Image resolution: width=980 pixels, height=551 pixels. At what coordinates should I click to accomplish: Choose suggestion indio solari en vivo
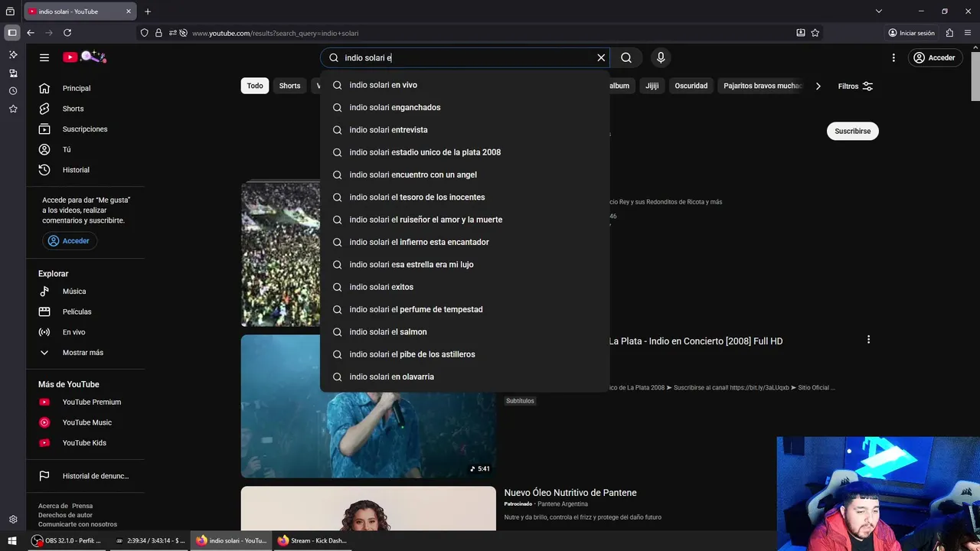tap(465, 85)
